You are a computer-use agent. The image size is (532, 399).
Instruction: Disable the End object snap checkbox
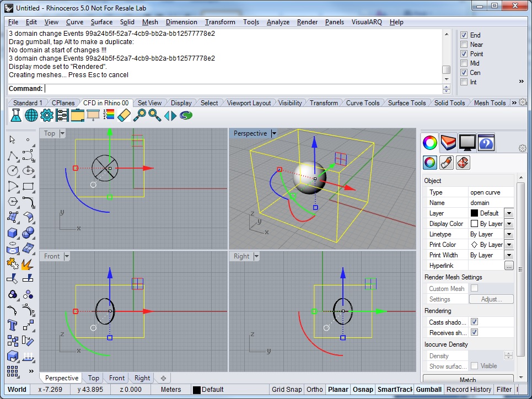464,35
